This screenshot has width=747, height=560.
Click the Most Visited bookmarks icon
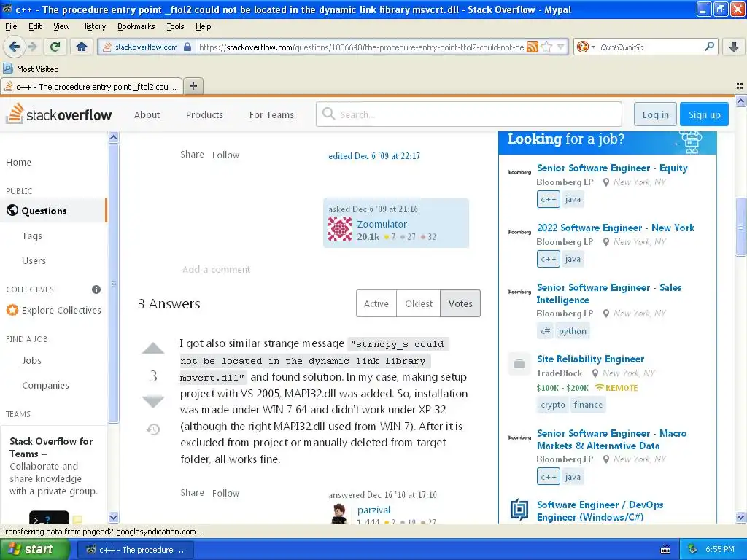(7, 69)
